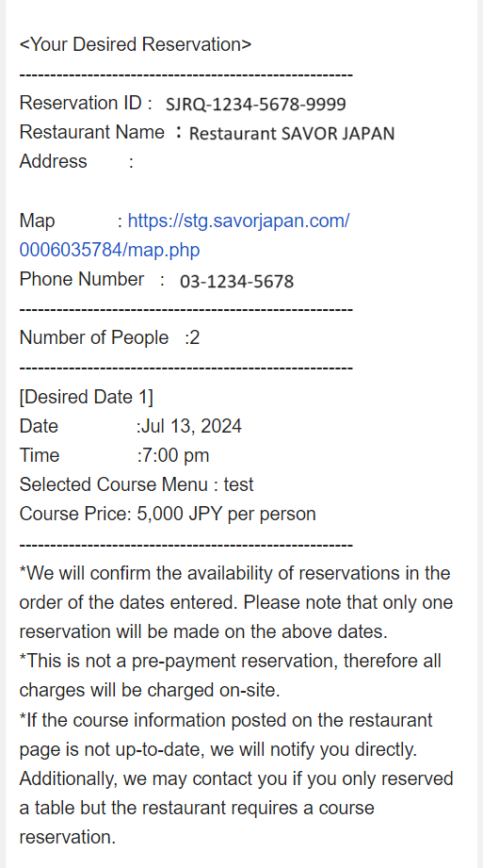Click the Map label text
The image size is (483, 868).
point(37,221)
